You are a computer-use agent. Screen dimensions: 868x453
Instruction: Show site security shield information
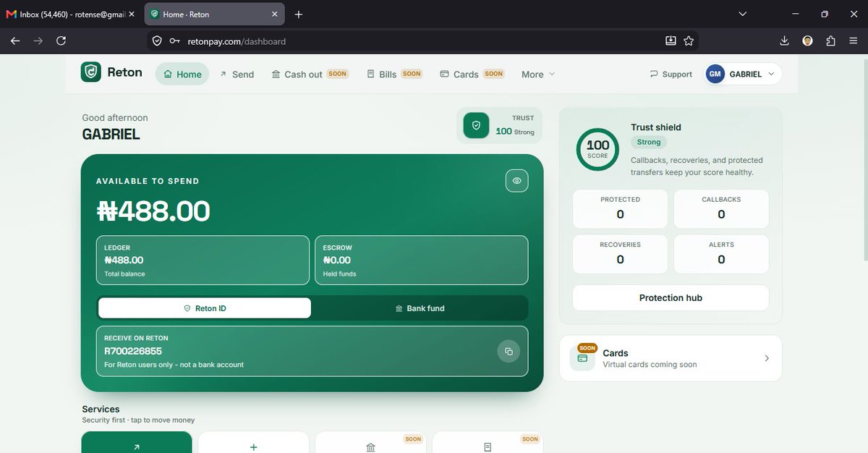point(158,41)
